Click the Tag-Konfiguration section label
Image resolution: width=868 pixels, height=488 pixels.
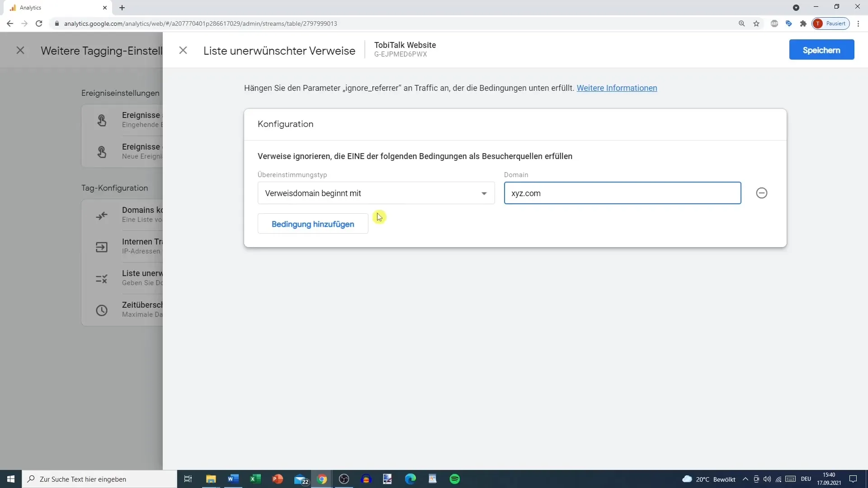pos(114,188)
